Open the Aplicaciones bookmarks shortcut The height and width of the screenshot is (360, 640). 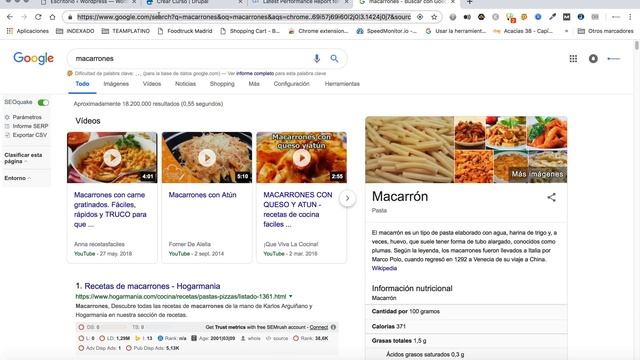tap(28, 31)
